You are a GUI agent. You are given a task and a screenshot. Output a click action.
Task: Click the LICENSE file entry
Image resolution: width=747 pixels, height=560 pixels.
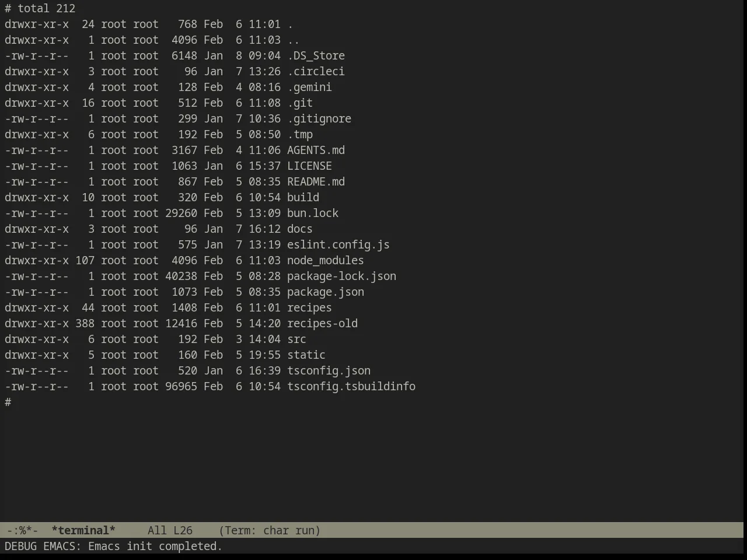pyautogui.click(x=309, y=166)
